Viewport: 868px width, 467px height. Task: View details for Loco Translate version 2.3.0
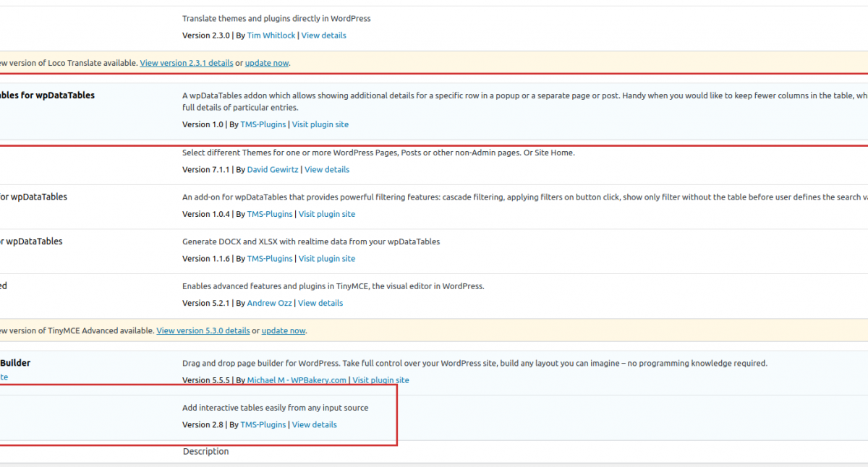[x=323, y=35]
